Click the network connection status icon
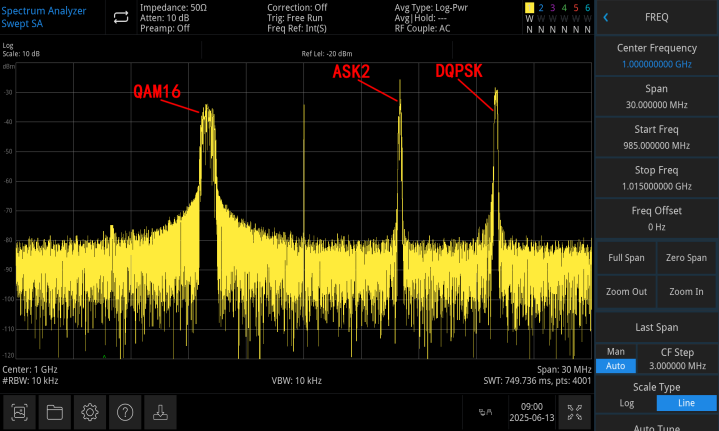 click(x=485, y=412)
